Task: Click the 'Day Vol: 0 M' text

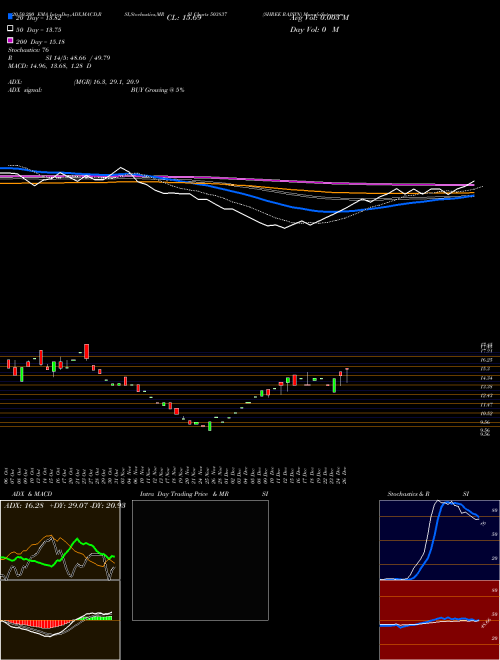Action: pyautogui.click(x=314, y=30)
